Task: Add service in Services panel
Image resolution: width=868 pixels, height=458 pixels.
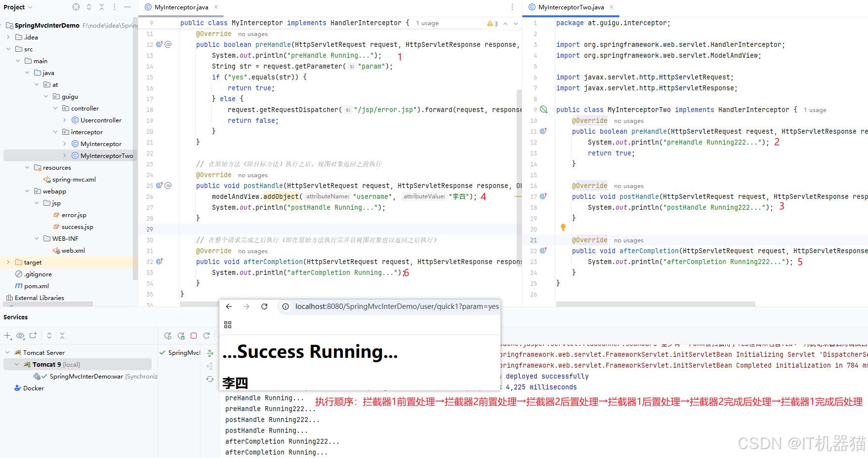Action: (8, 336)
